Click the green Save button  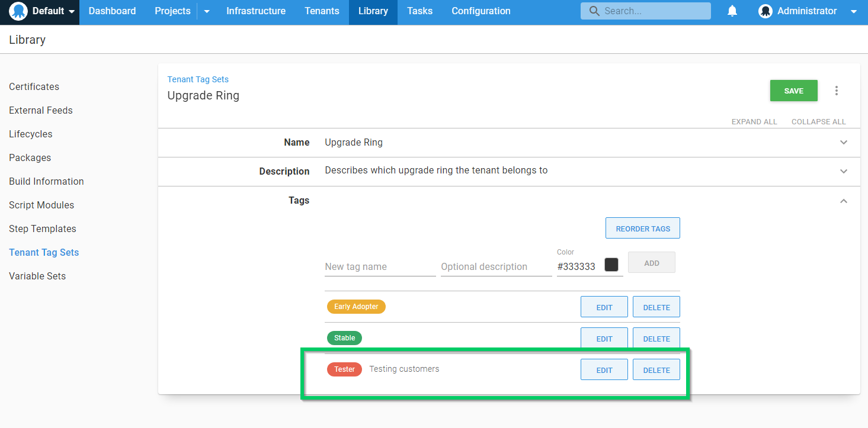click(793, 91)
